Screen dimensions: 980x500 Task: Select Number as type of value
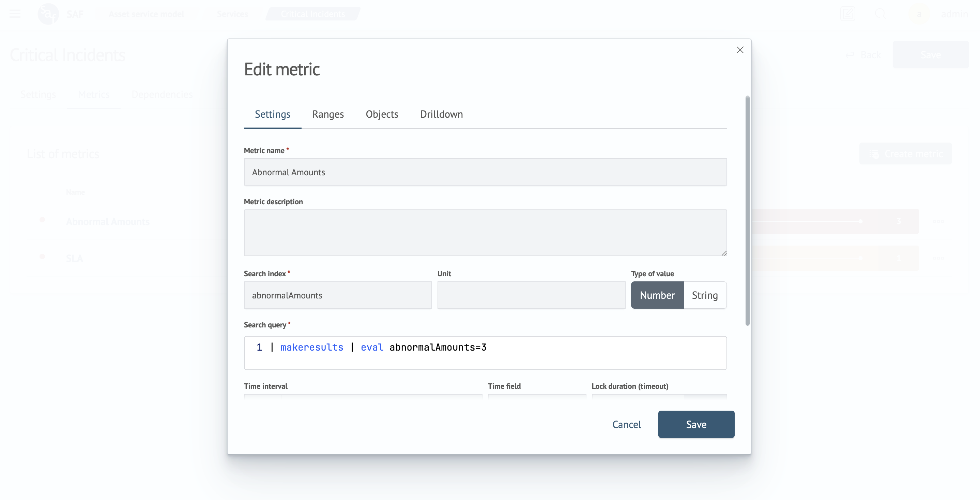(657, 295)
